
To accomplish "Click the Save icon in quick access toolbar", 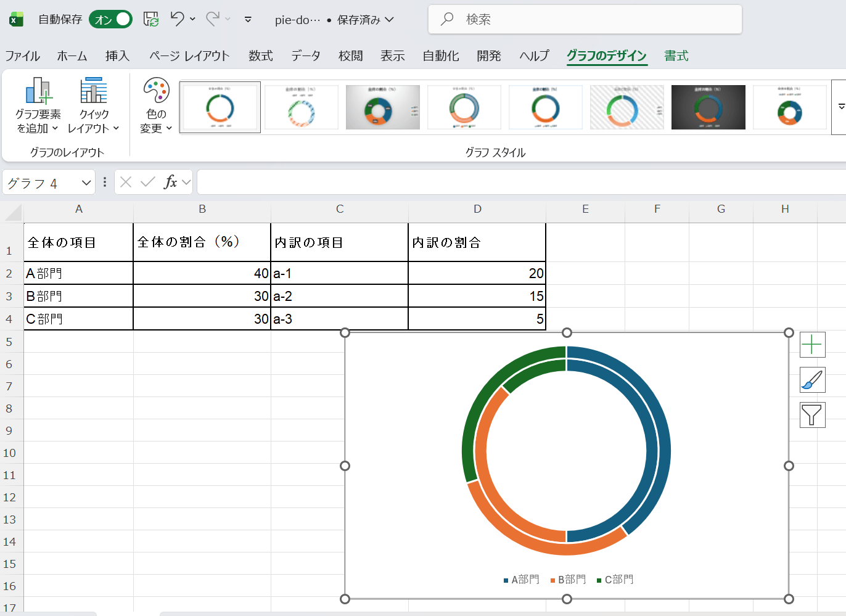I will click(x=149, y=19).
